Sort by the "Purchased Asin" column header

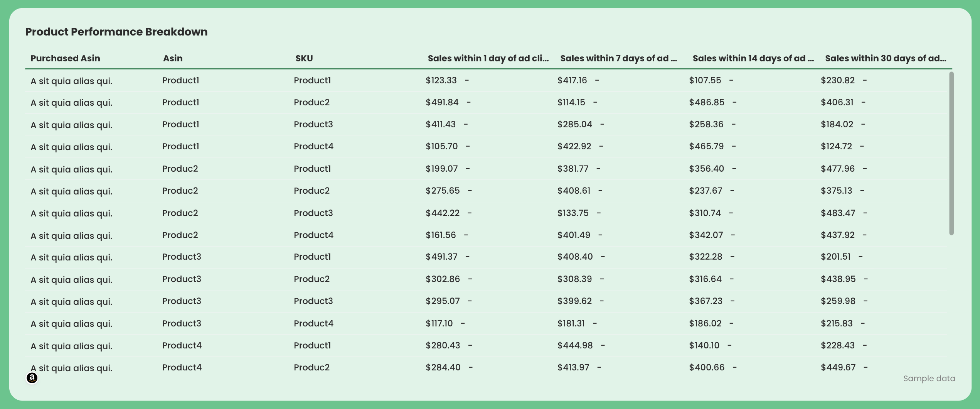pyautogui.click(x=65, y=58)
